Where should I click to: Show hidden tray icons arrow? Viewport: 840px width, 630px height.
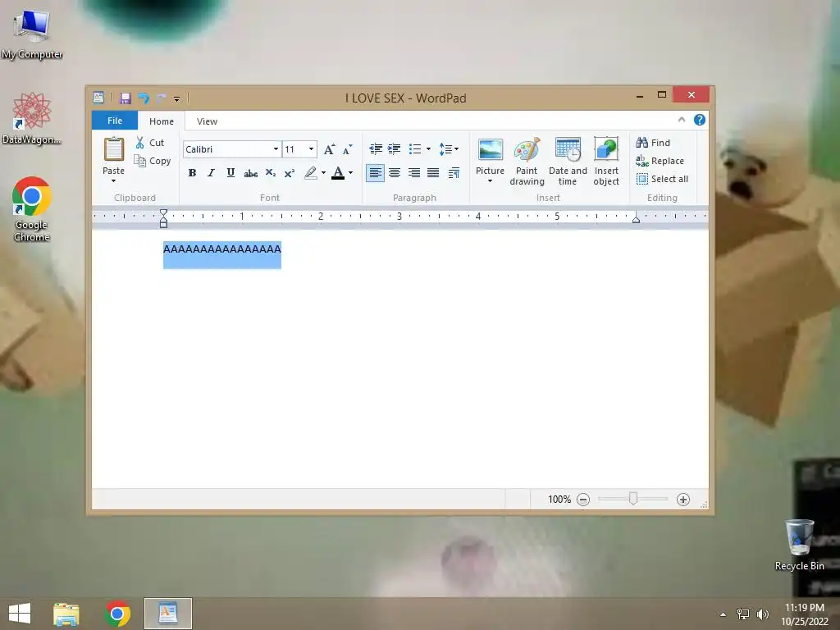(724, 614)
